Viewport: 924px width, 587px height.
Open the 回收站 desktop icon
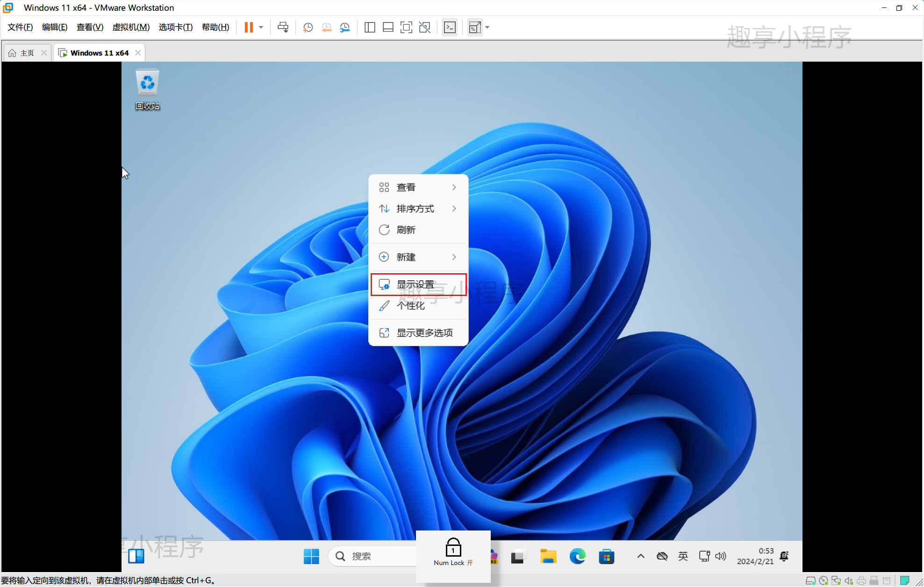point(147,90)
